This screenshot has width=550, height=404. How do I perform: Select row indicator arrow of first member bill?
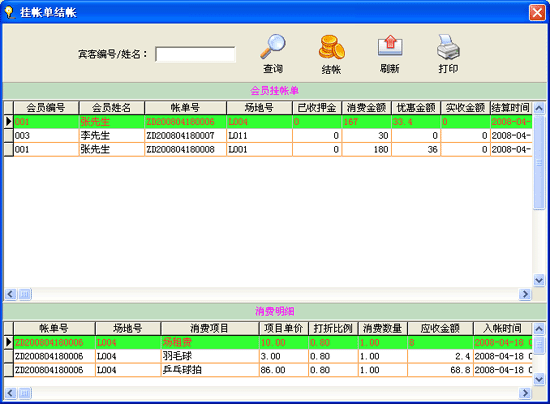coord(8,122)
